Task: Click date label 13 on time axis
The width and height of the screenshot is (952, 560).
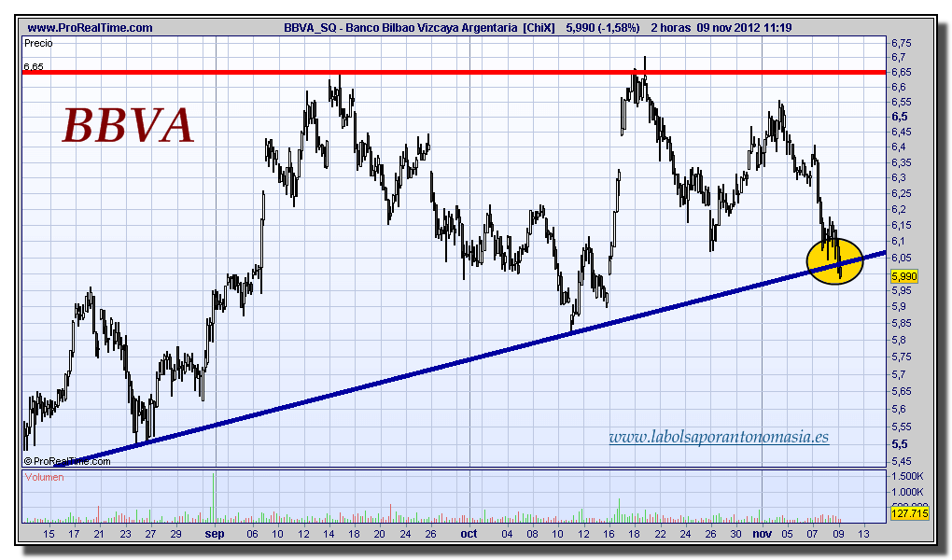Action: [863, 534]
